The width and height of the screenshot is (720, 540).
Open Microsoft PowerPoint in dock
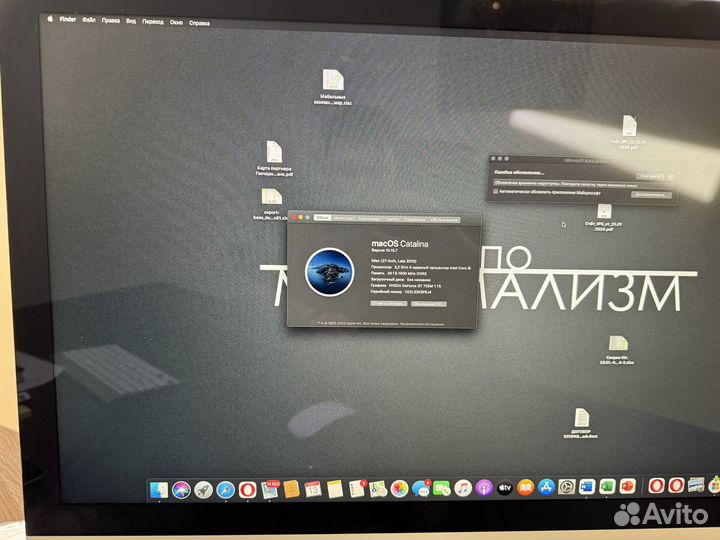click(x=627, y=486)
